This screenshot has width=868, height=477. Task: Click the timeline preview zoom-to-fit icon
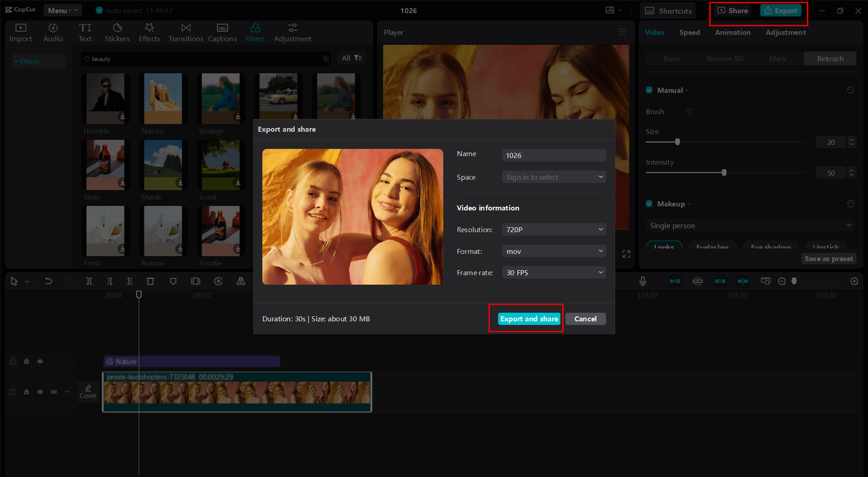[x=765, y=281]
